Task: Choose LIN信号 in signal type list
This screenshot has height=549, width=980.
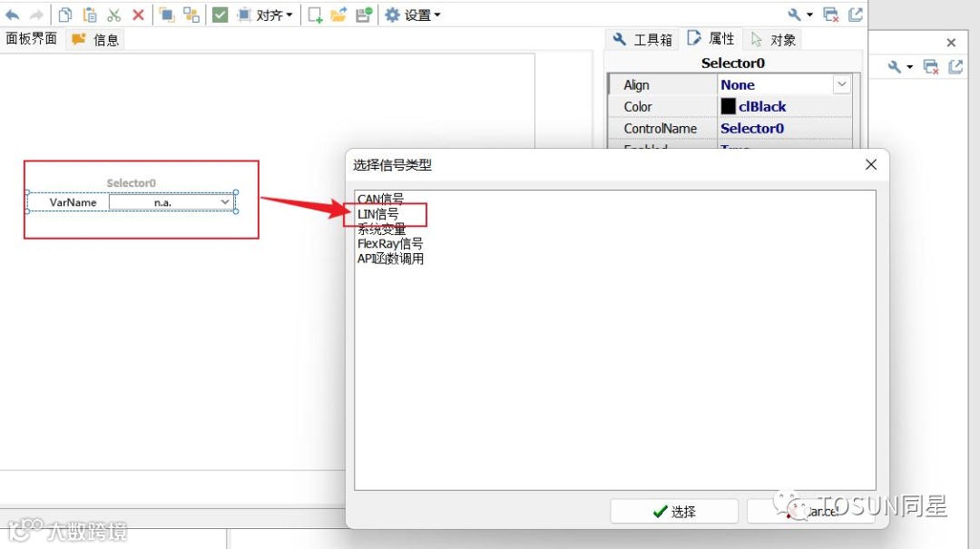Action: tap(377, 214)
